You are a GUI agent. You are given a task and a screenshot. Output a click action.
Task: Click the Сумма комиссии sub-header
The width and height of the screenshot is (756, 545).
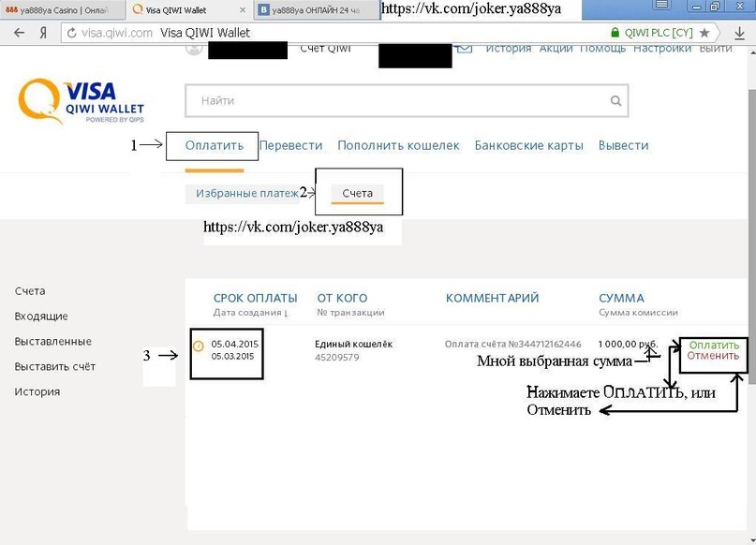point(638,312)
